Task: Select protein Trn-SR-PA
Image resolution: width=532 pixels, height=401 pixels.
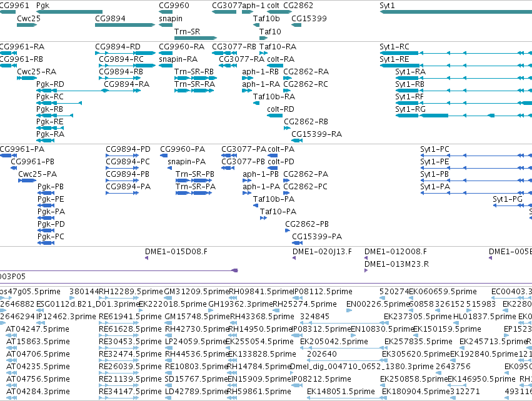Action: tap(194, 193)
